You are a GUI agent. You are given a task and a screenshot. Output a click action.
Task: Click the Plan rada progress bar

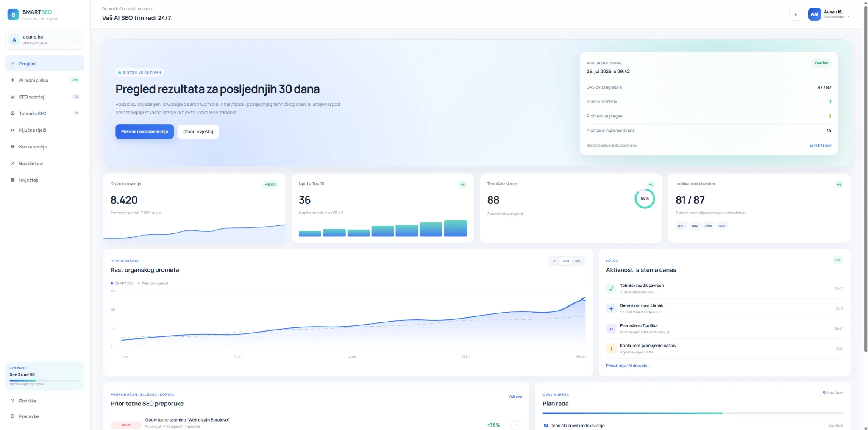(x=693, y=413)
